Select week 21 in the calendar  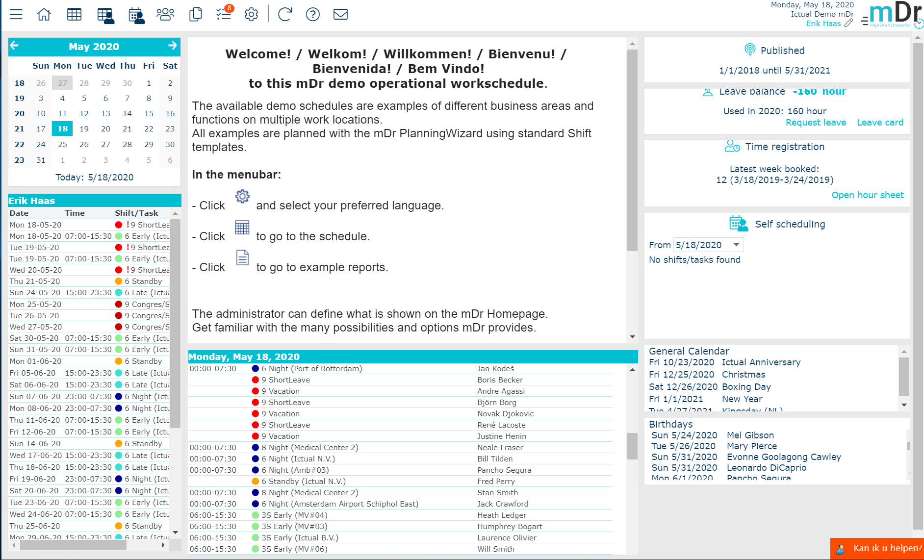point(19,128)
